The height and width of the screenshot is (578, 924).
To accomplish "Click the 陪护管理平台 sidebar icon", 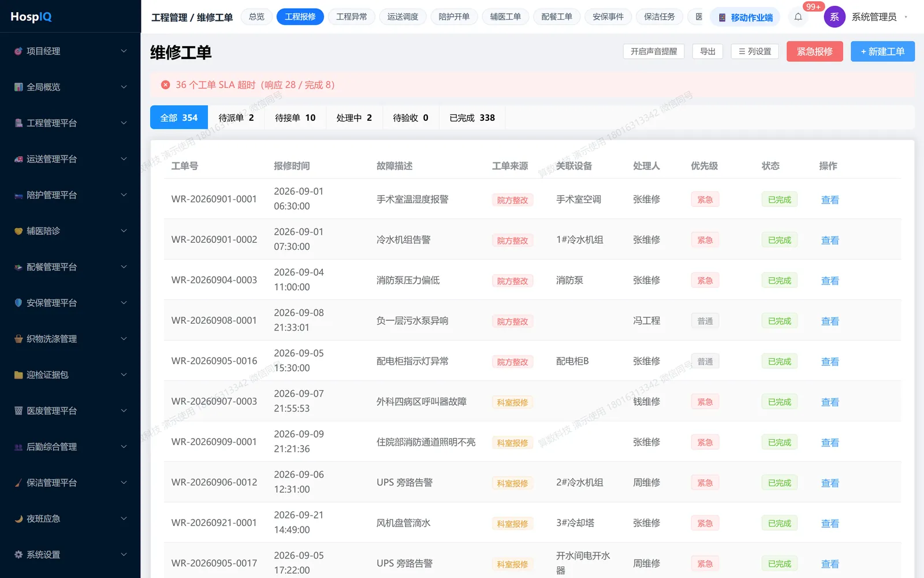I will [18, 195].
